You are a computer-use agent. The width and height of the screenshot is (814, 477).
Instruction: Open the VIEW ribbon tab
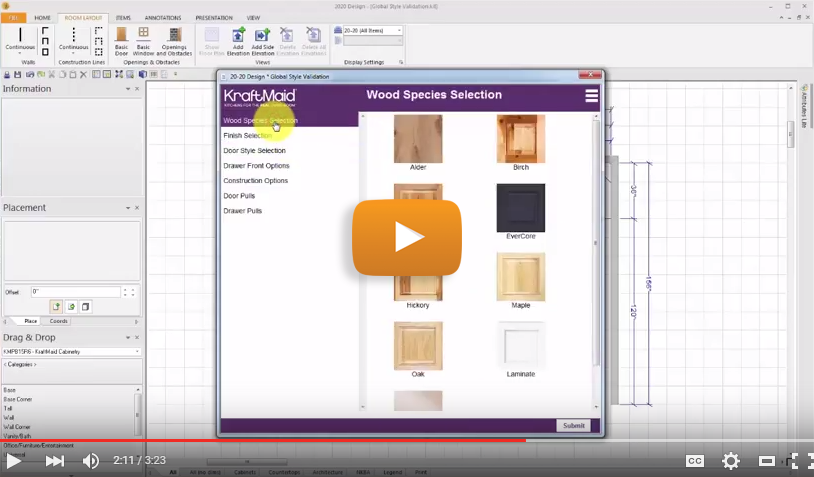253,18
